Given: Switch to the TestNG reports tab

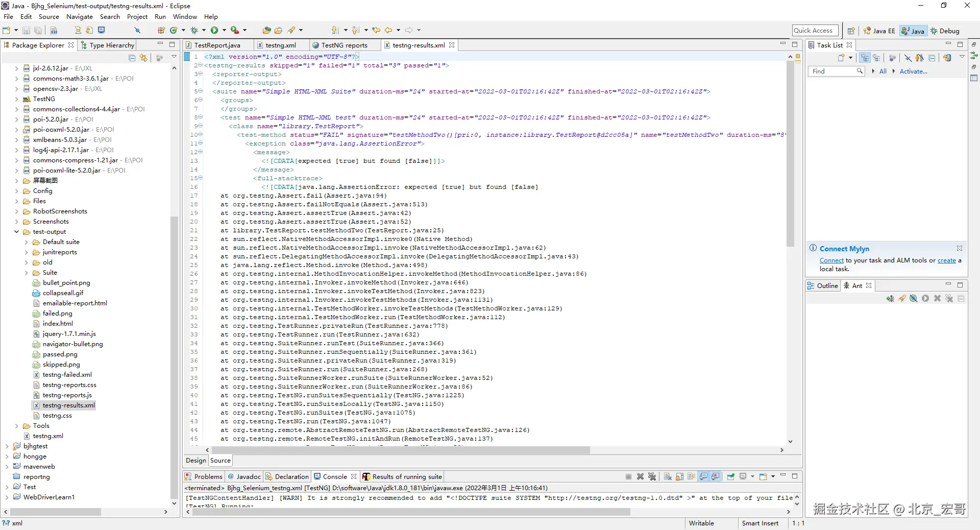Looking at the screenshot, I should pos(345,45).
